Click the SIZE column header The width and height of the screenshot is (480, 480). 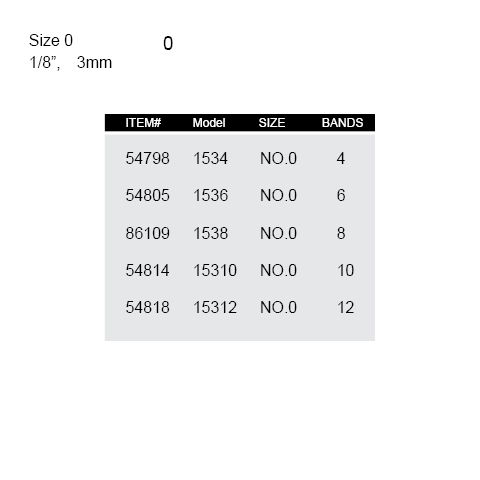272,123
